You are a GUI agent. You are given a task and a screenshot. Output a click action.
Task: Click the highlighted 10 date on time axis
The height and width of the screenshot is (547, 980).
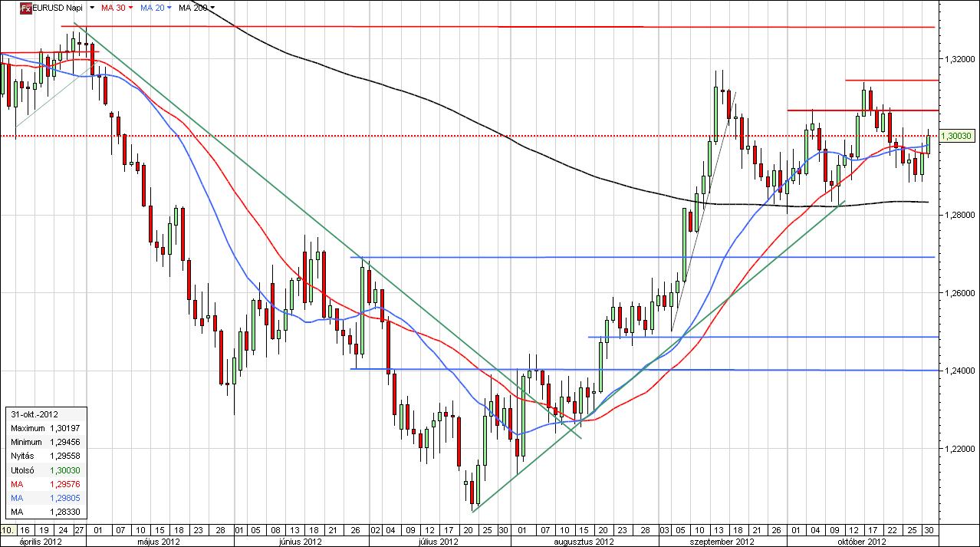pyautogui.click(x=7, y=530)
